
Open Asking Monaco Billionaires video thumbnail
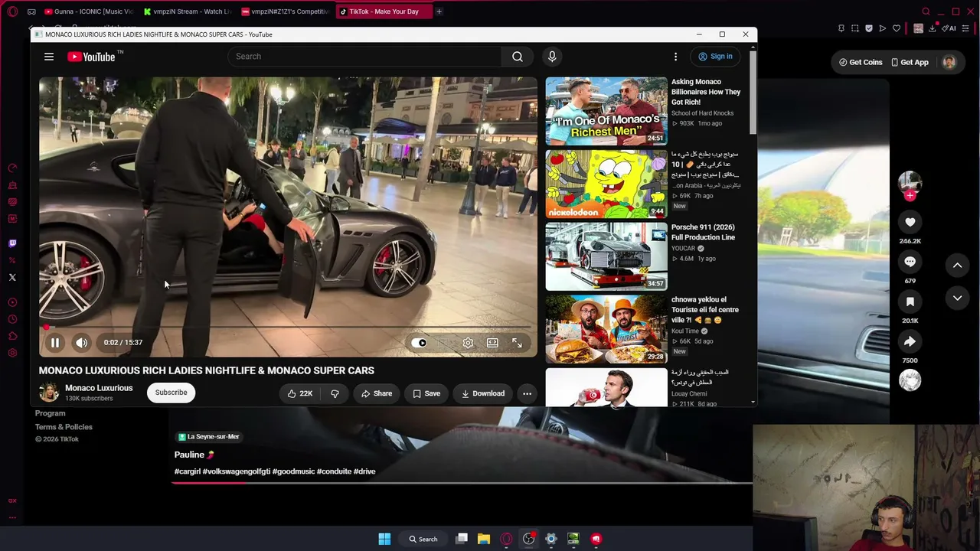(606, 111)
